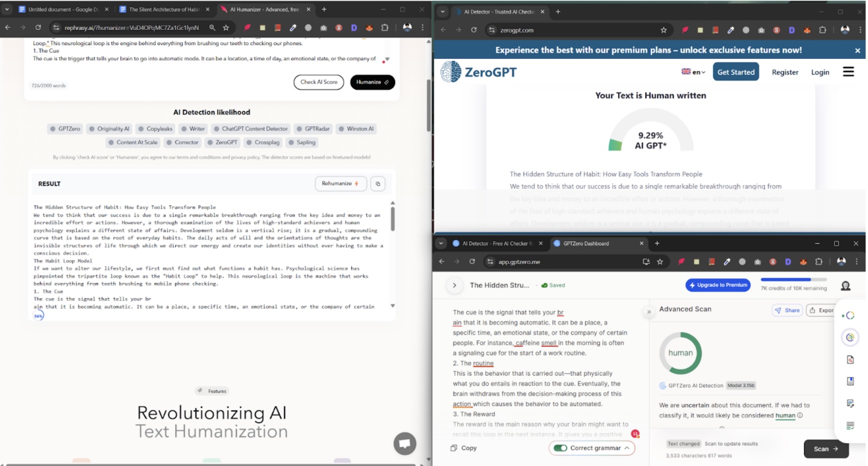This screenshot has height=466, width=868.
Task: Open the Chrome menu in the Rephrasy window
Action: point(422,28)
